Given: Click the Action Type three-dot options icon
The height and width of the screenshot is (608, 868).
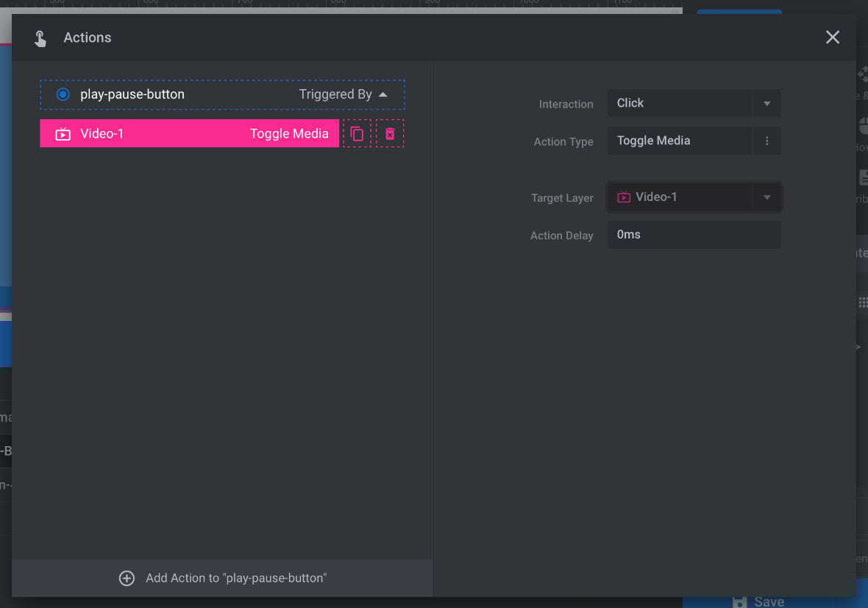Looking at the screenshot, I should tap(766, 141).
